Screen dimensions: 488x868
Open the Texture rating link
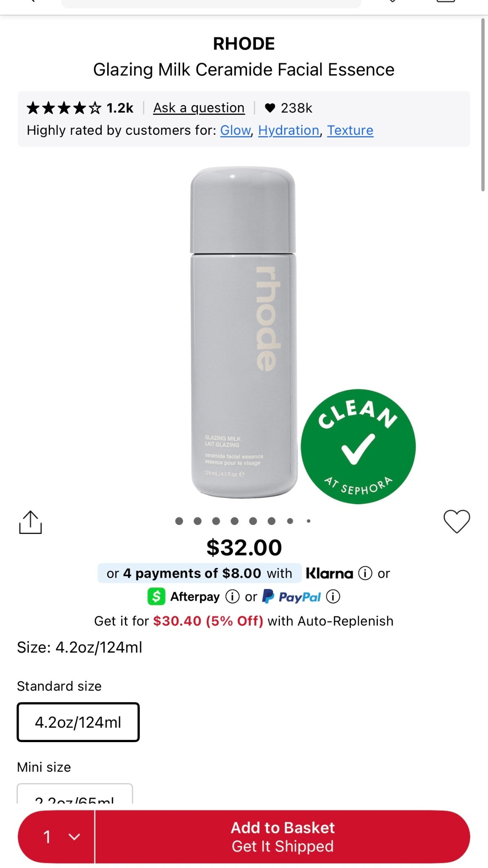point(350,130)
